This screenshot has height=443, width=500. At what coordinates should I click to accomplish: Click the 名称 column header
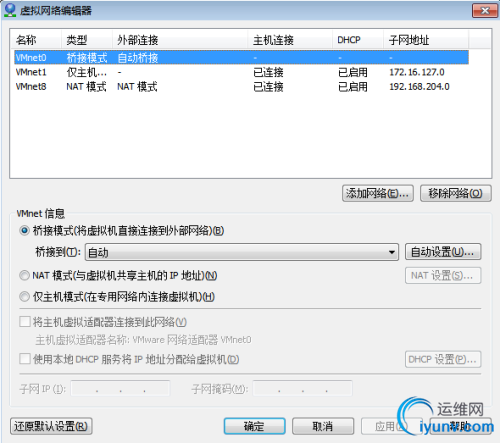(36, 40)
